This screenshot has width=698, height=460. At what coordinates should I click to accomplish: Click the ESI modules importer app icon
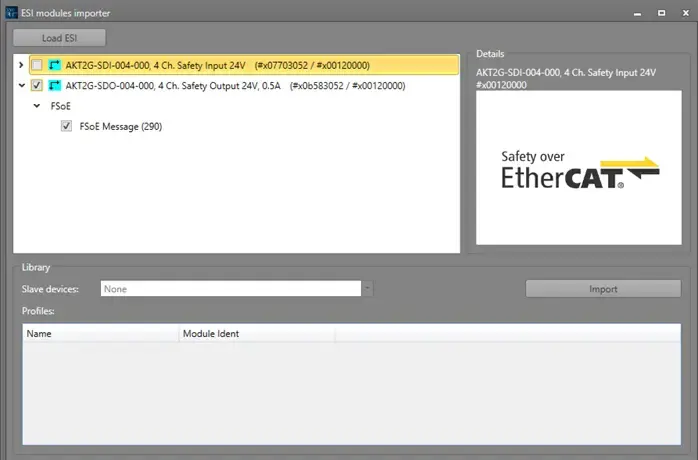10,13
